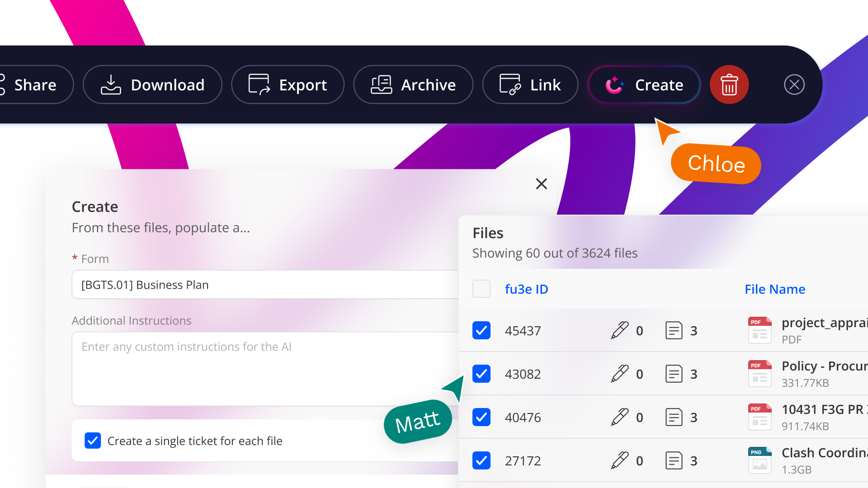Click the Create sparkle moon icon
868x488 pixels.
(x=614, y=85)
